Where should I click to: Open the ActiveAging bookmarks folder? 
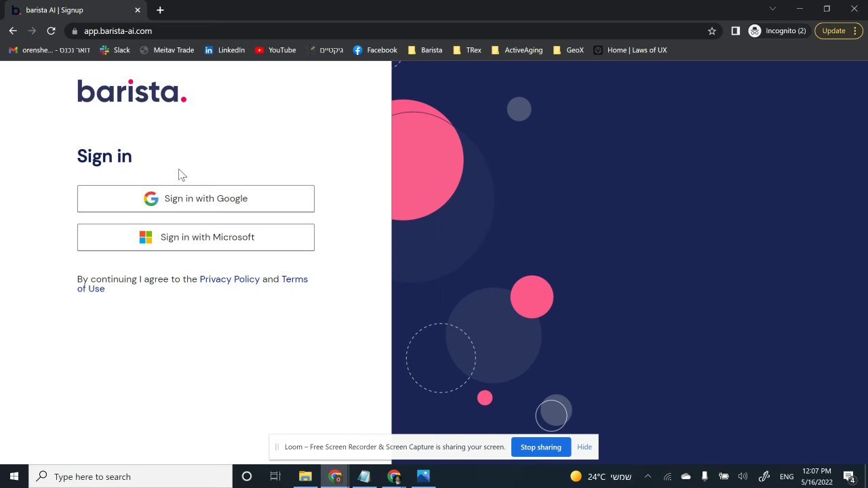coord(517,50)
